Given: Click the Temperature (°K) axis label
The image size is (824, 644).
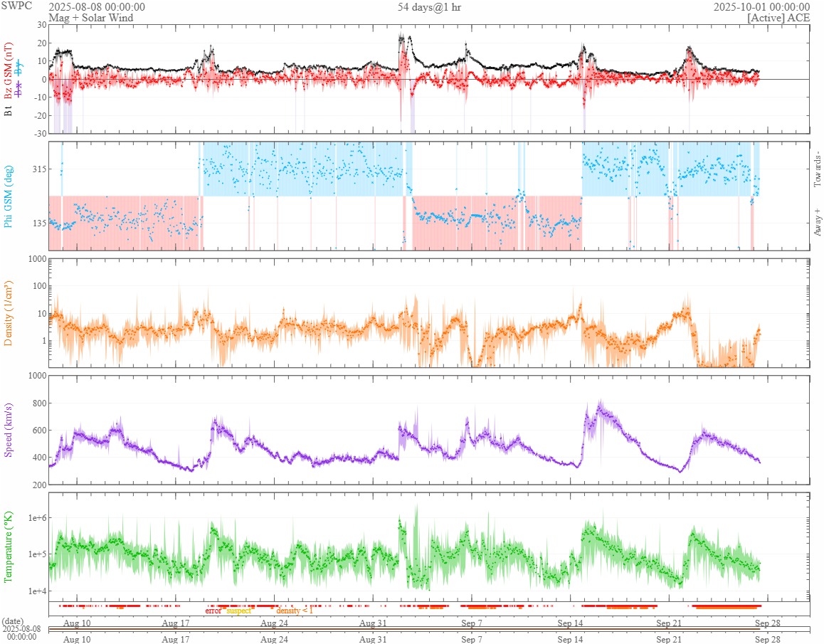Looking at the screenshot, I should [8, 547].
